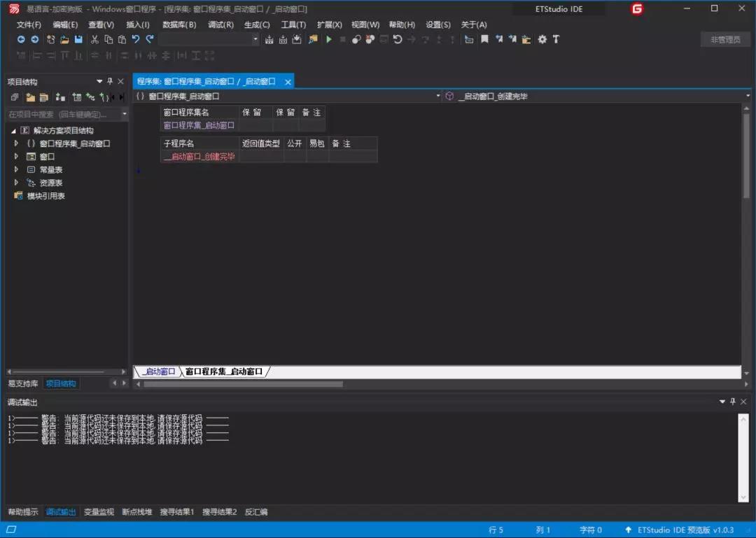This screenshot has height=538, width=756.
Task: Run the program with the green play icon
Action: point(329,39)
